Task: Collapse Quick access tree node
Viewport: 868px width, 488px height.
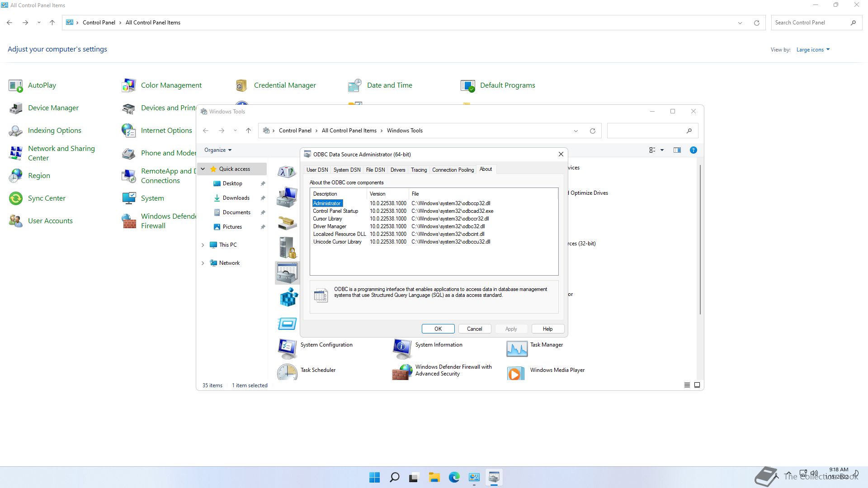Action: [x=203, y=169]
